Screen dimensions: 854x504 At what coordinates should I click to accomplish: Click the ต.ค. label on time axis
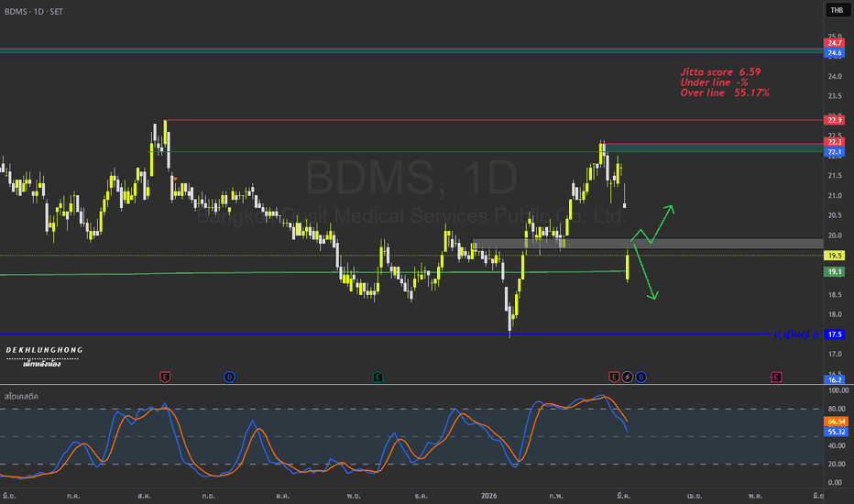tap(282, 495)
